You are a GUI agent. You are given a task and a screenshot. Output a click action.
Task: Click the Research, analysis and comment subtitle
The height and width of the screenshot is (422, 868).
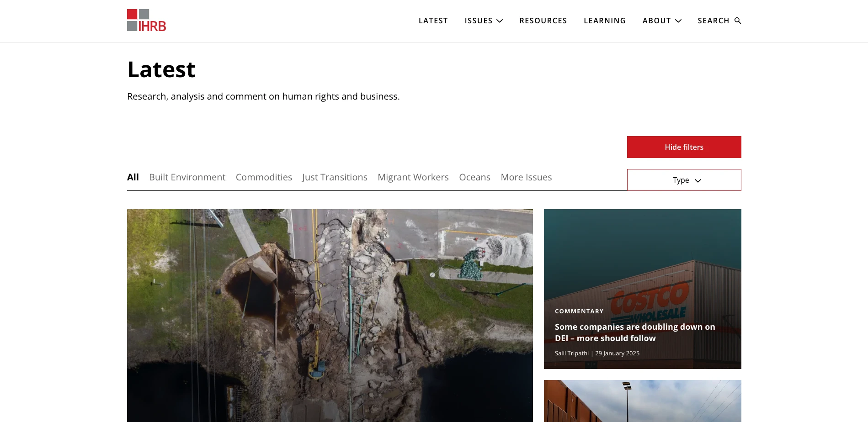coord(263,96)
